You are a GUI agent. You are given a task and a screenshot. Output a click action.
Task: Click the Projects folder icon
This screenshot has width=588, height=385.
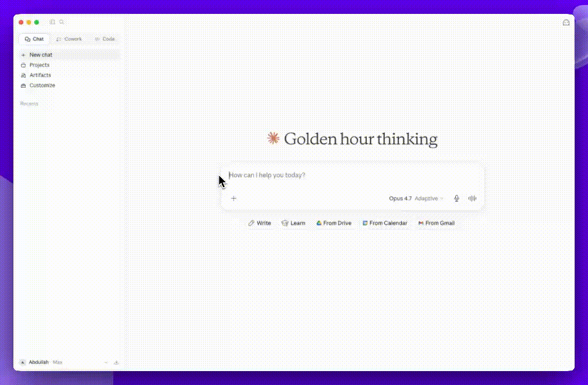click(23, 65)
